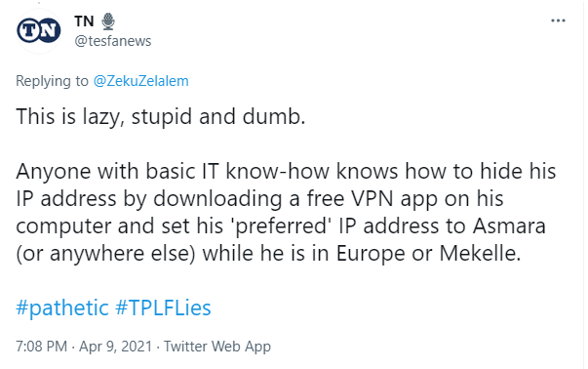
Task: Click the '(or anywhere else)' parenthetical text
Action: click(105, 254)
